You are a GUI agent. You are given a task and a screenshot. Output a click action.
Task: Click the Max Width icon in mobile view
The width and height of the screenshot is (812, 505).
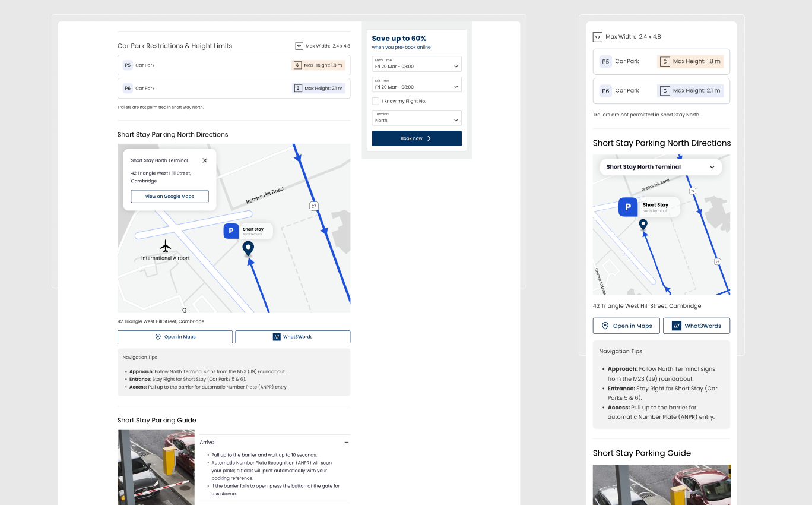pyautogui.click(x=597, y=37)
